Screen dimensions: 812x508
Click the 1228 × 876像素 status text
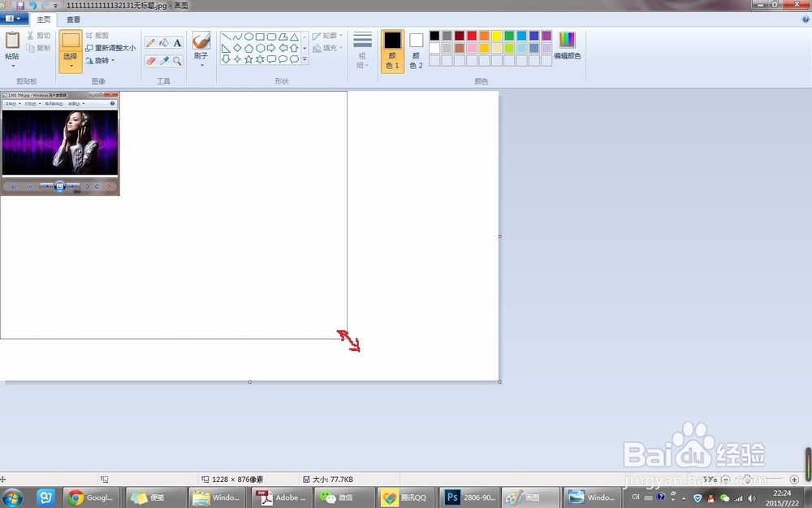238,480
